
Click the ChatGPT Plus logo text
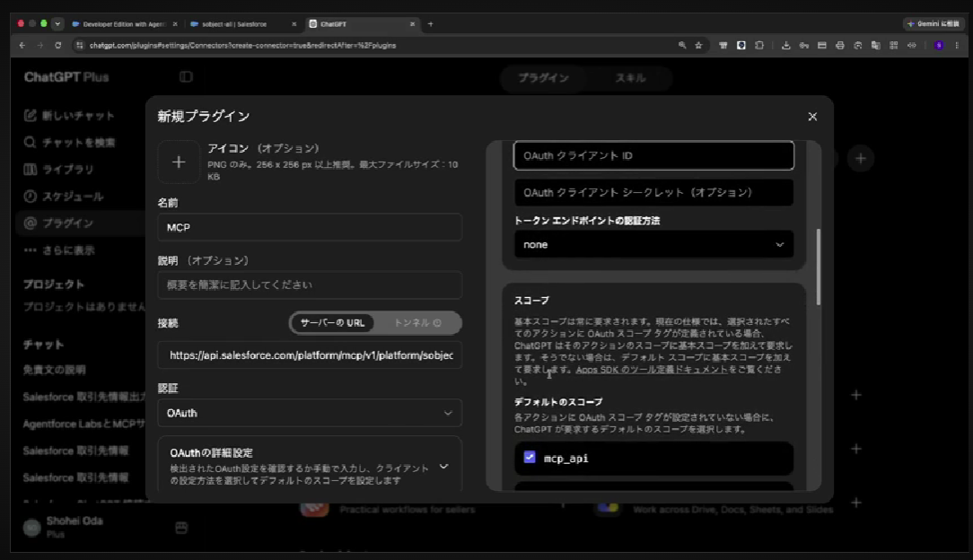coord(66,77)
